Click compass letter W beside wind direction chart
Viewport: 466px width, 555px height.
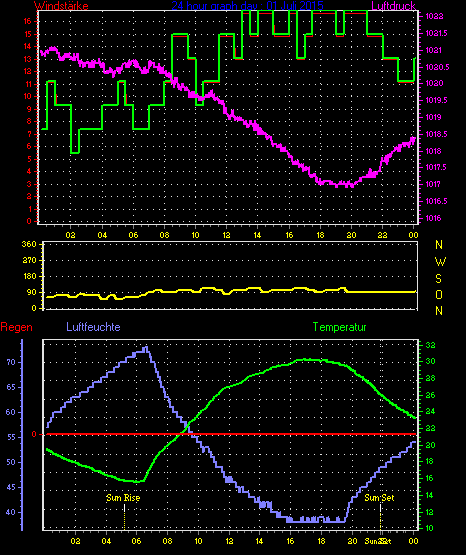[x=440, y=262]
